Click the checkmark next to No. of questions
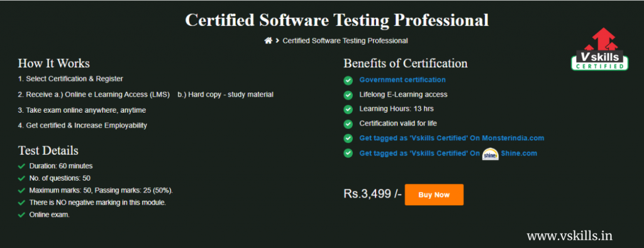This screenshot has height=248, width=644. click(x=22, y=179)
